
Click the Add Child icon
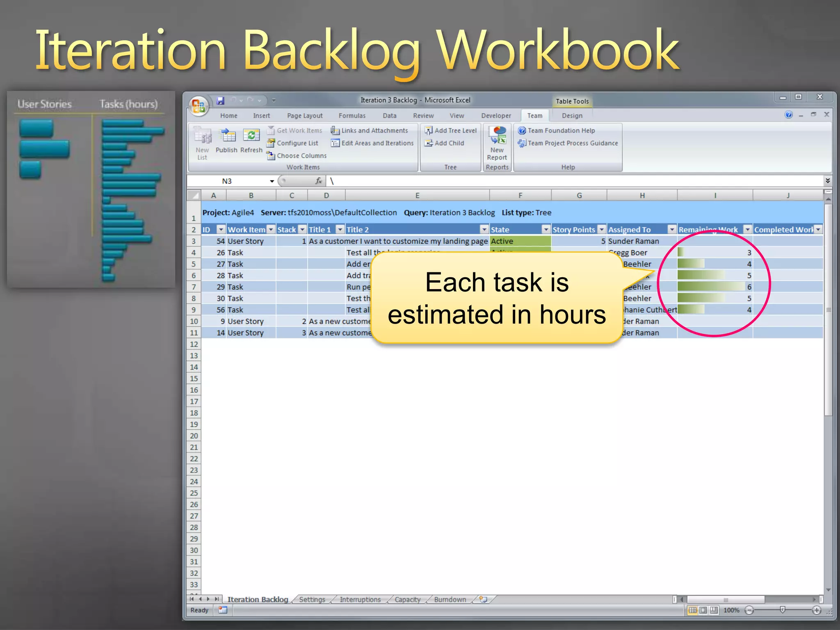[x=429, y=143]
